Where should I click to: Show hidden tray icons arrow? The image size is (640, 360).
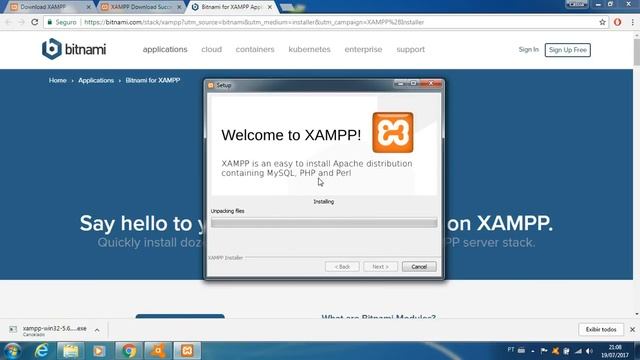(x=533, y=351)
